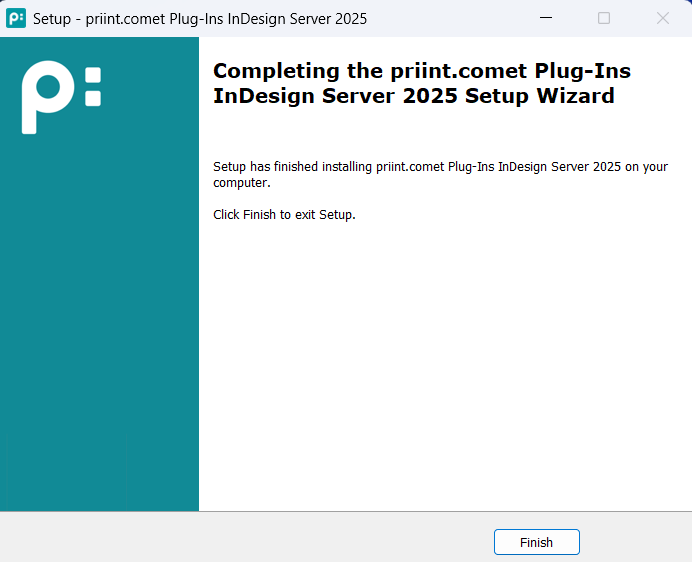Click the "Click Finish to exit Setup." text
Screen dimensions: 692x562
(284, 215)
